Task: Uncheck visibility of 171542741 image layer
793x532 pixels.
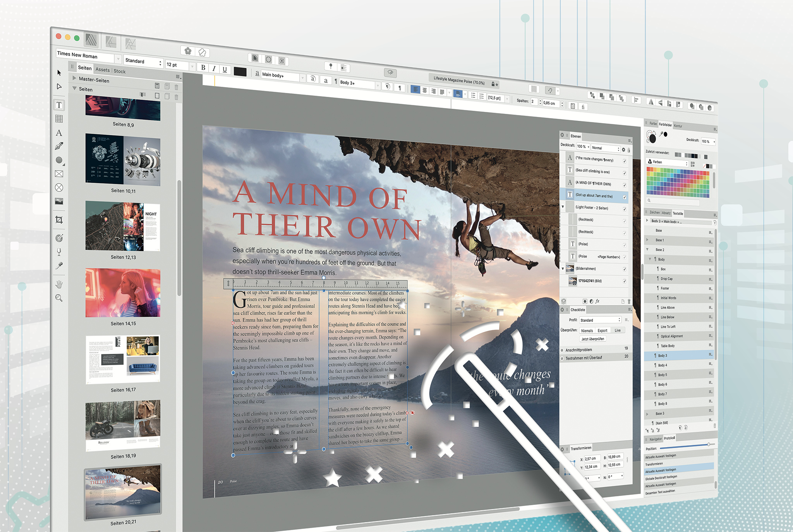Action: click(624, 281)
